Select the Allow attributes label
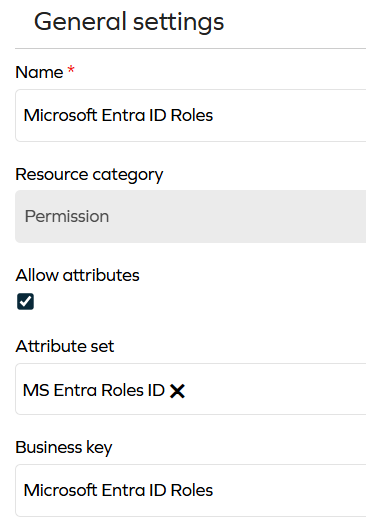366x525 pixels. pyautogui.click(x=77, y=275)
